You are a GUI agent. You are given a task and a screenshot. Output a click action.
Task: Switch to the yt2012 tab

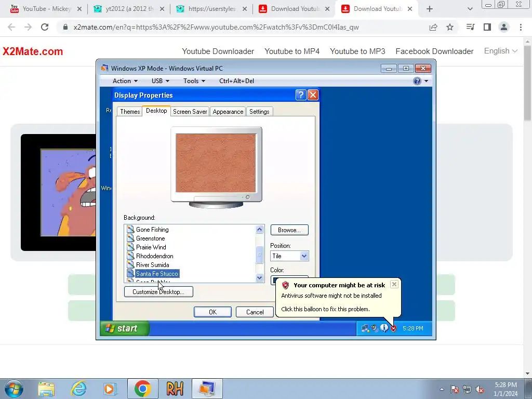coord(128,9)
